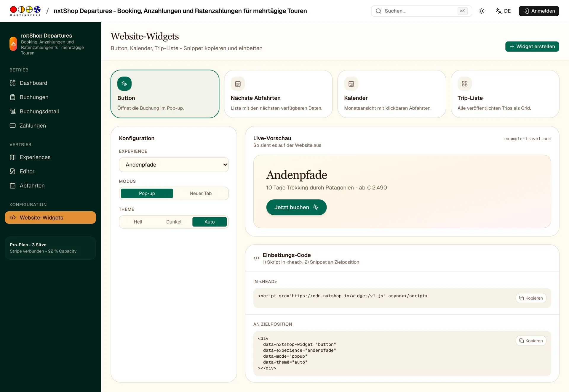569x392 pixels.
Task: Click the Anmelden button
Action: pos(539,11)
